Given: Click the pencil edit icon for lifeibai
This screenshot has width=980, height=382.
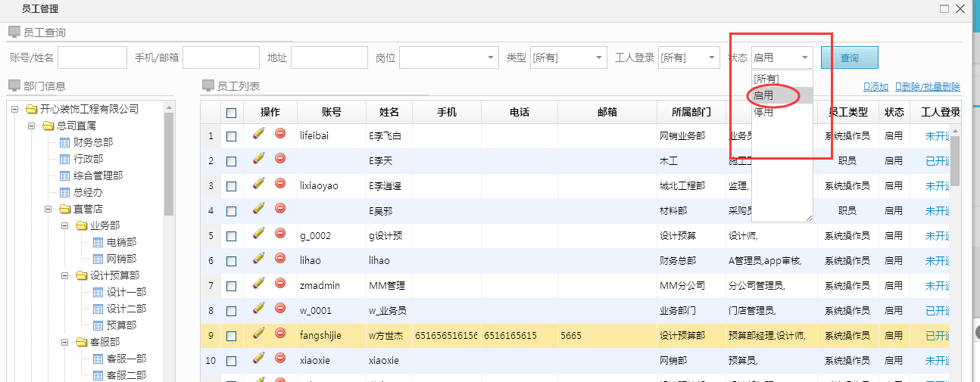Looking at the screenshot, I should (258, 134).
